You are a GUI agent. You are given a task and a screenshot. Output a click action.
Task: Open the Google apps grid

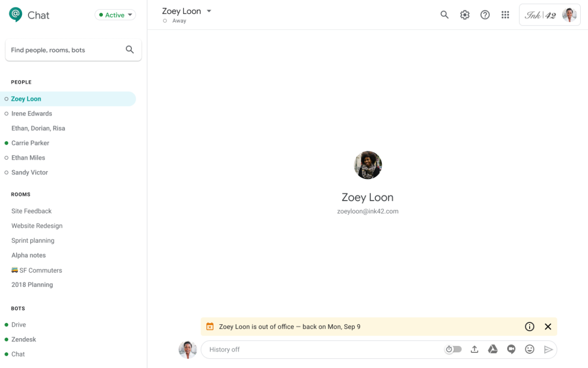click(x=505, y=15)
